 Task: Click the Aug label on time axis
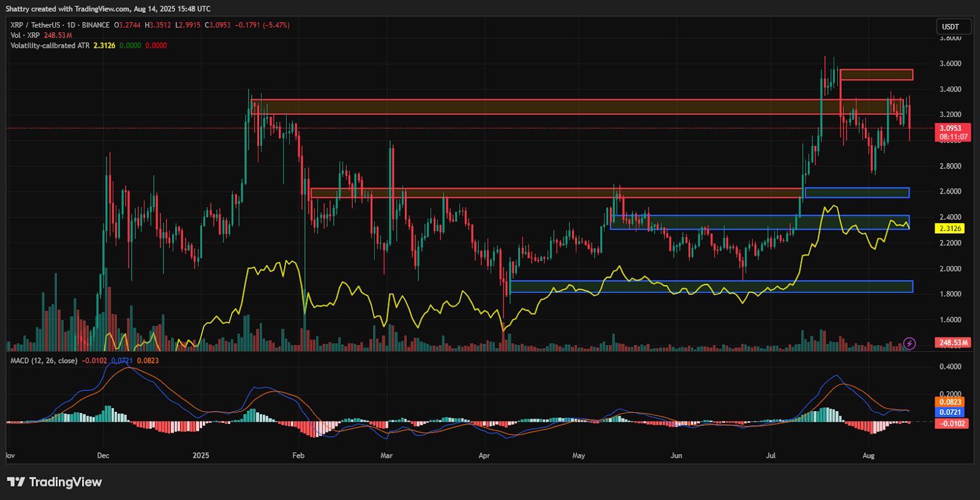[x=868, y=456]
